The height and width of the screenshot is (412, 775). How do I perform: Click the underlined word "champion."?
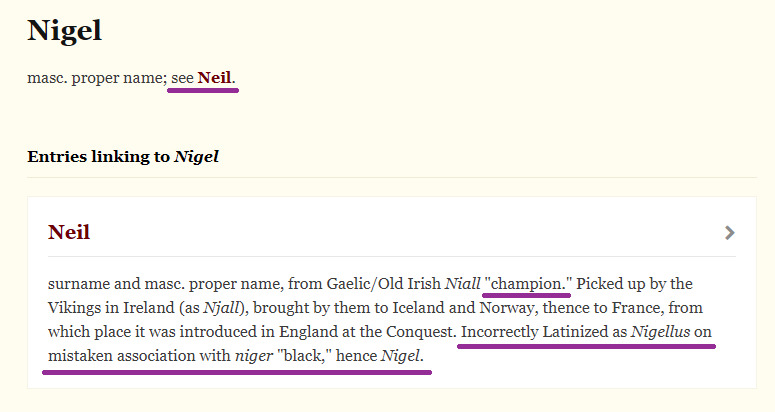(526, 283)
